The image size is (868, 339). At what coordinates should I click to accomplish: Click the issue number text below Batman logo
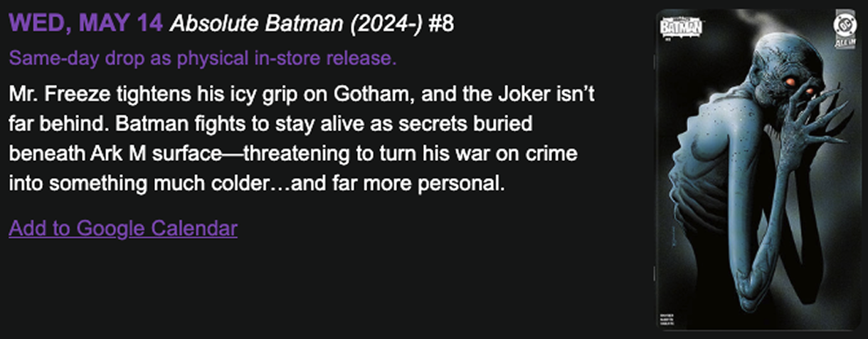click(667, 40)
